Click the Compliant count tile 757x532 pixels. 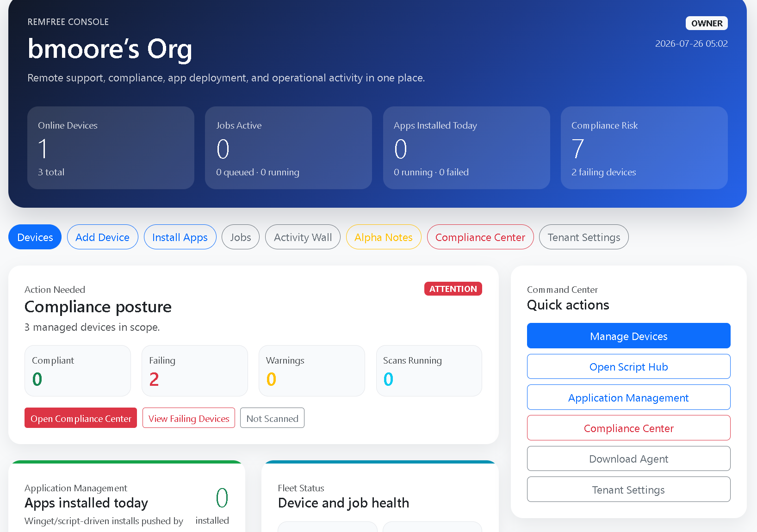click(x=78, y=371)
